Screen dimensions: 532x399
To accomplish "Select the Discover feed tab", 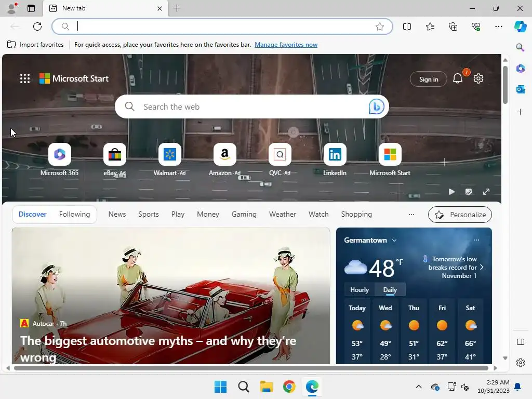I will [33, 215].
